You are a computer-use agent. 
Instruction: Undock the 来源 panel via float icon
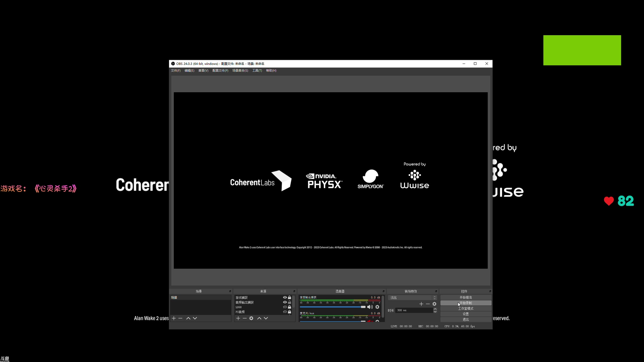(294, 291)
